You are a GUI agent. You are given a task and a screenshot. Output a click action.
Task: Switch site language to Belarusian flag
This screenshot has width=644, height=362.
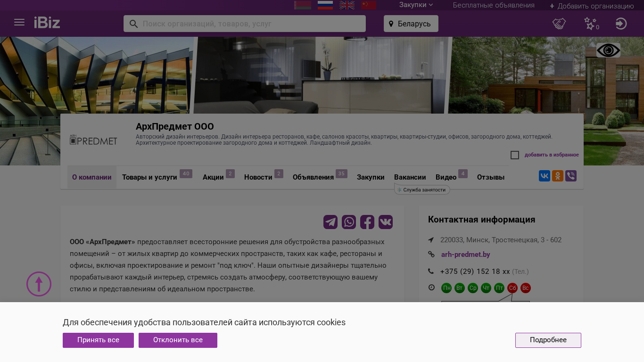pyautogui.click(x=303, y=5)
